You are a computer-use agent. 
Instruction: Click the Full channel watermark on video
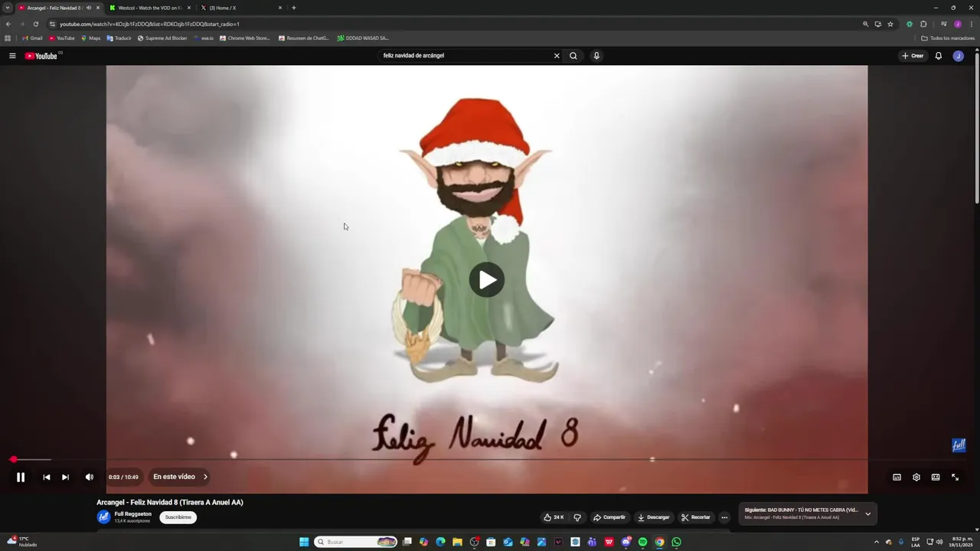959,445
